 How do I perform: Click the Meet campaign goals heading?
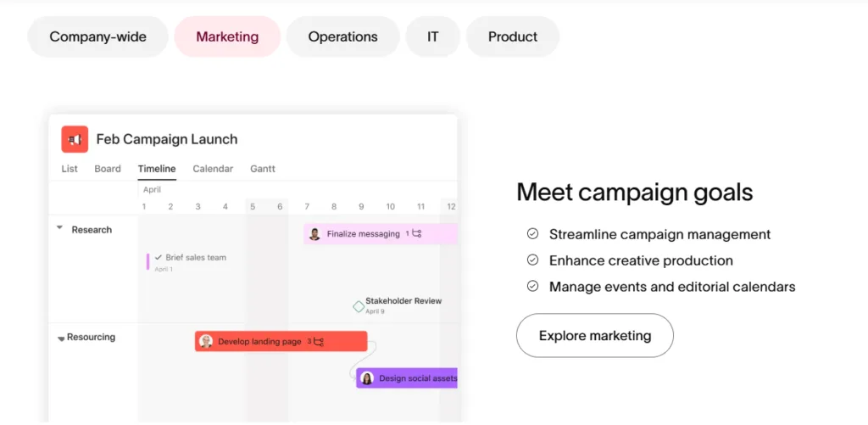[635, 193]
